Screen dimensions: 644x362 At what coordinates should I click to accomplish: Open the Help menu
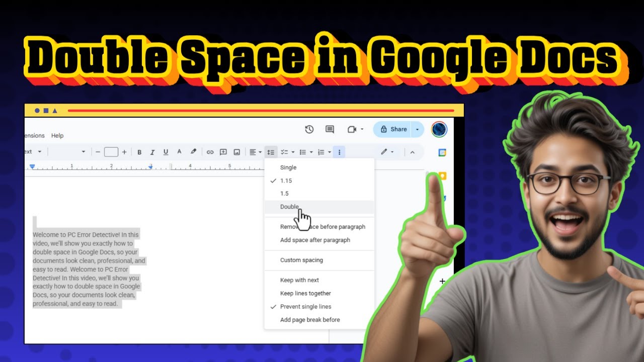pos(57,136)
